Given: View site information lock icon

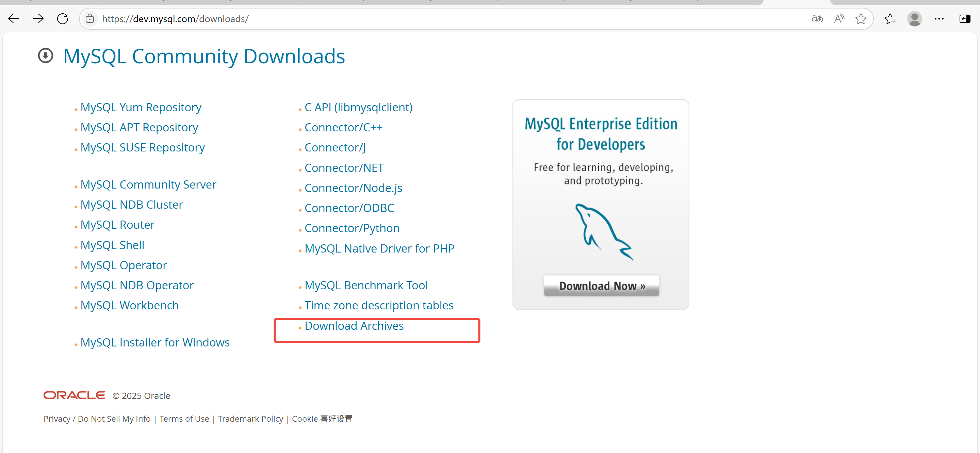Looking at the screenshot, I should coord(90,19).
